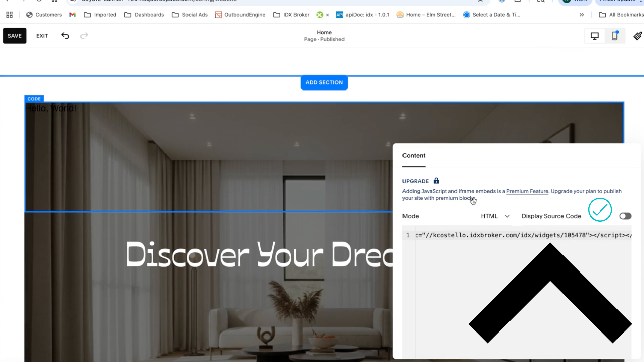Open the Imported bookmarks folder

point(100,15)
